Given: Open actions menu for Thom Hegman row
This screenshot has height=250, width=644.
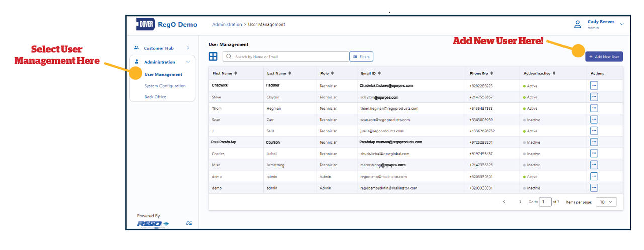Looking at the screenshot, I should coord(594,108).
